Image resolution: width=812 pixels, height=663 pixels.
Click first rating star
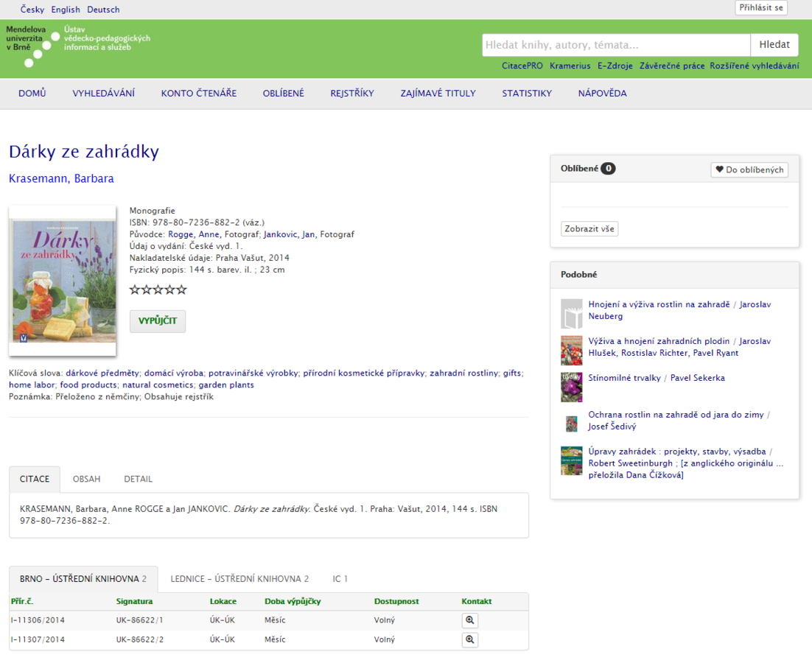[x=135, y=290]
